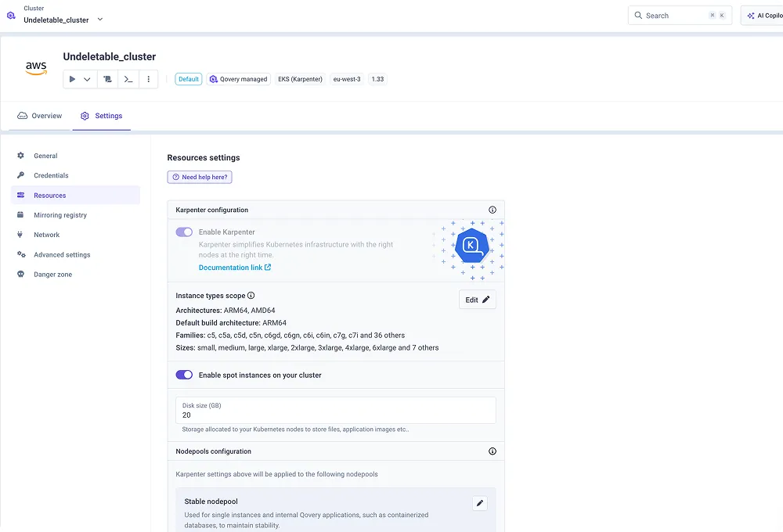Click the eu-west-3 region badge
Viewport: 783px width, 532px height.
coord(347,79)
